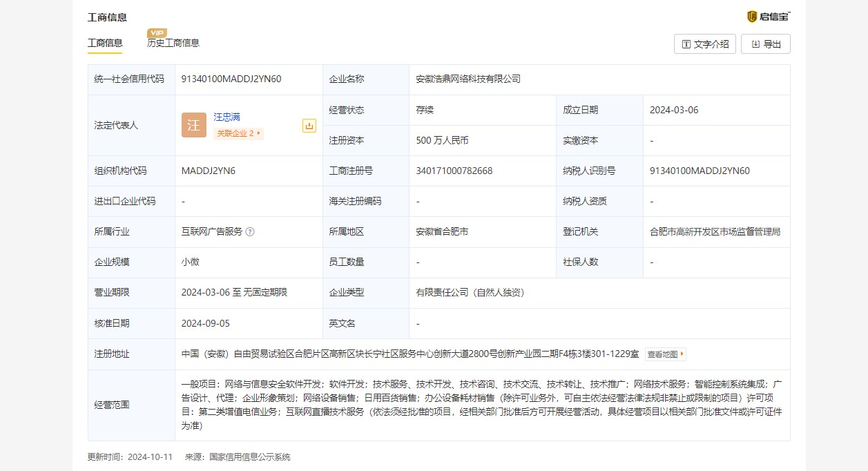Viewport: 868px width, 471px height.
Task: Select company name 安徽浩鼎网络科技有限公司
Action: [x=468, y=79]
